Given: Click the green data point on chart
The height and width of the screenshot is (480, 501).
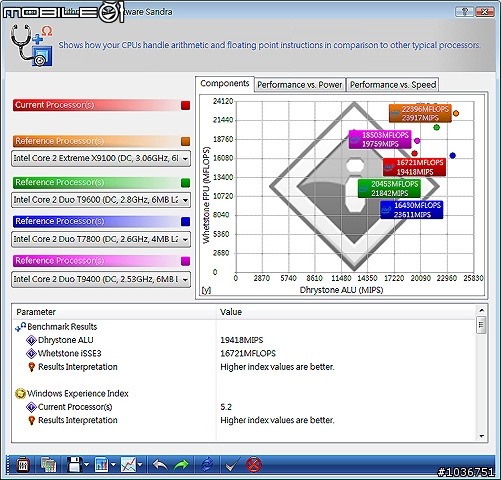Looking at the screenshot, I should pos(436,127).
